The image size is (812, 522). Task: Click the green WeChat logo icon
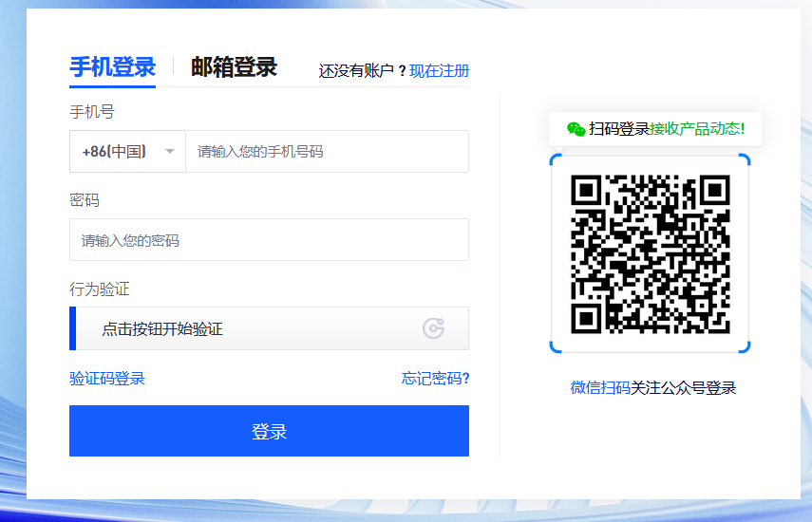click(576, 129)
